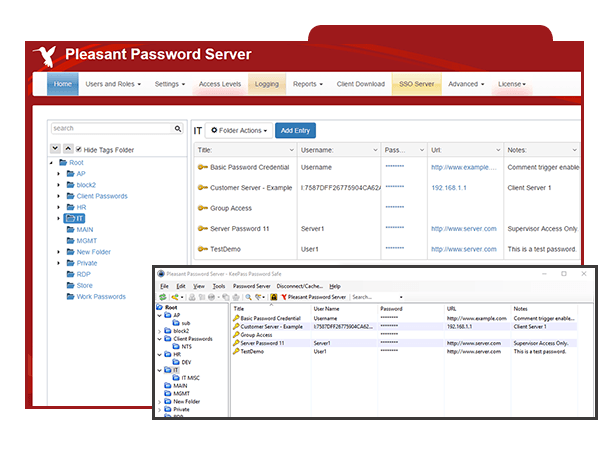Expand the web AP folder arrow
Viewport: 603px width, 457px height.
pos(58,174)
